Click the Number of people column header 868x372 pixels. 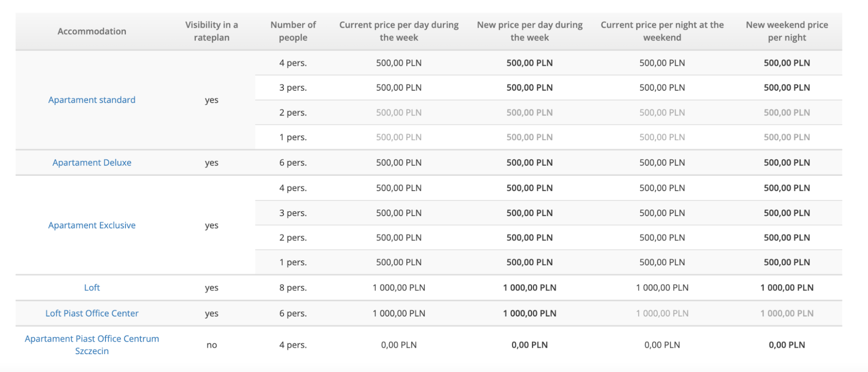(293, 31)
